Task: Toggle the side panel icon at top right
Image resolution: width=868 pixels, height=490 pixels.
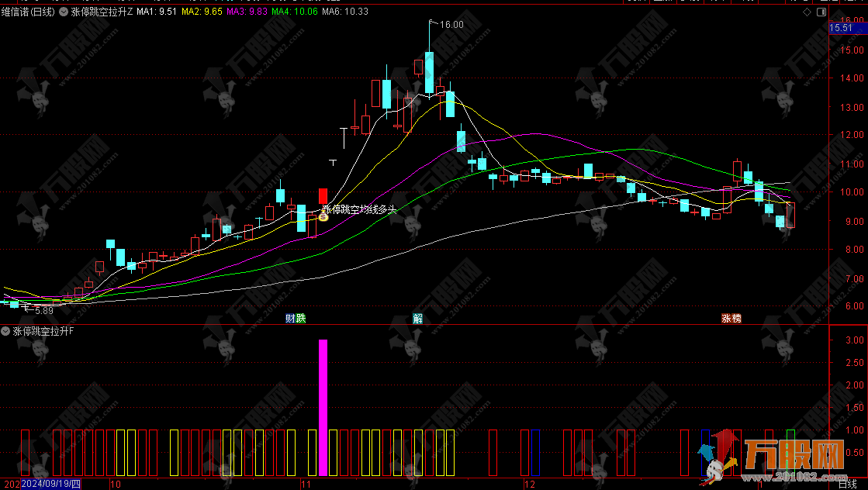Action: click(x=821, y=12)
